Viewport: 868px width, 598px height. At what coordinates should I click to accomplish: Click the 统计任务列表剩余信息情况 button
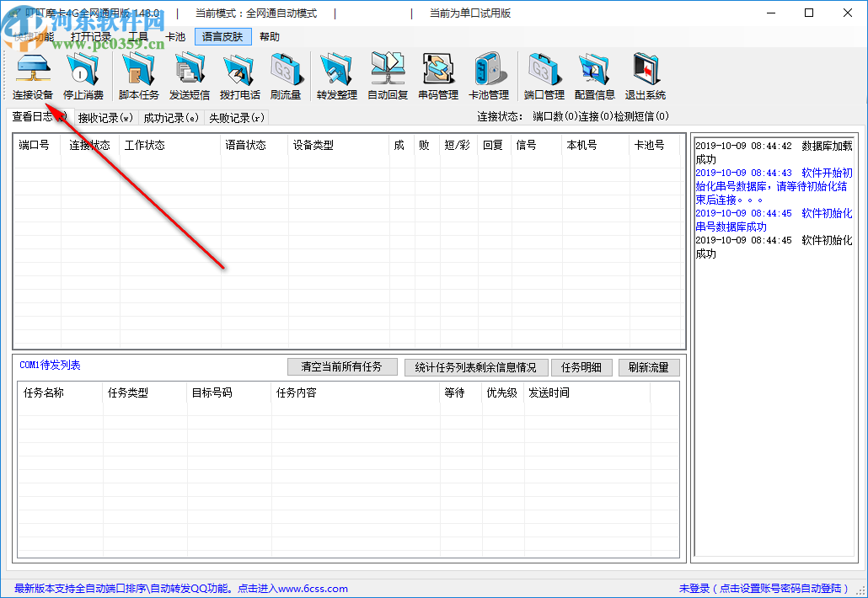[x=476, y=366]
